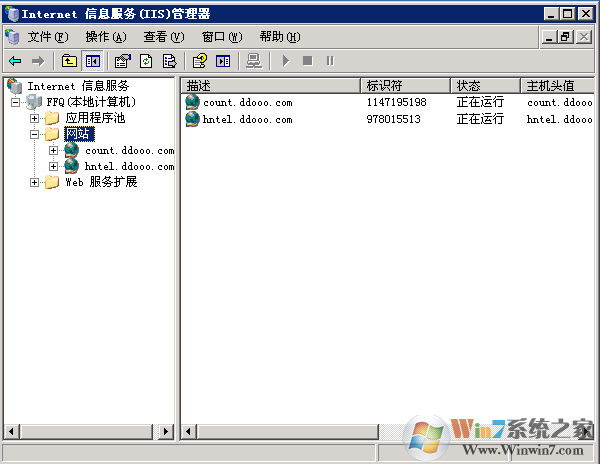Click the Up one level folder icon
The image size is (600, 464).
(x=69, y=61)
